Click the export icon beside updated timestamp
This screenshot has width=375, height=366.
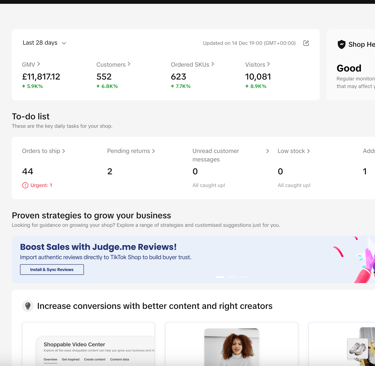coord(306,43)
